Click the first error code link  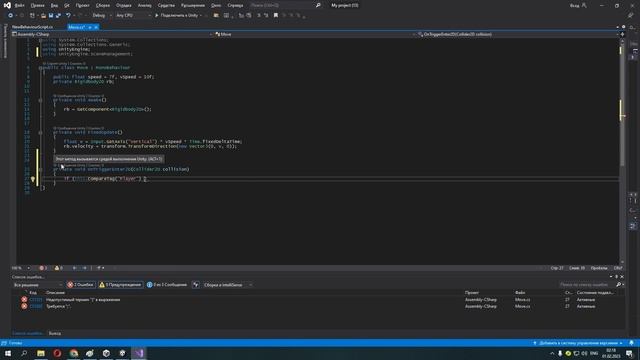click(36, 300)
